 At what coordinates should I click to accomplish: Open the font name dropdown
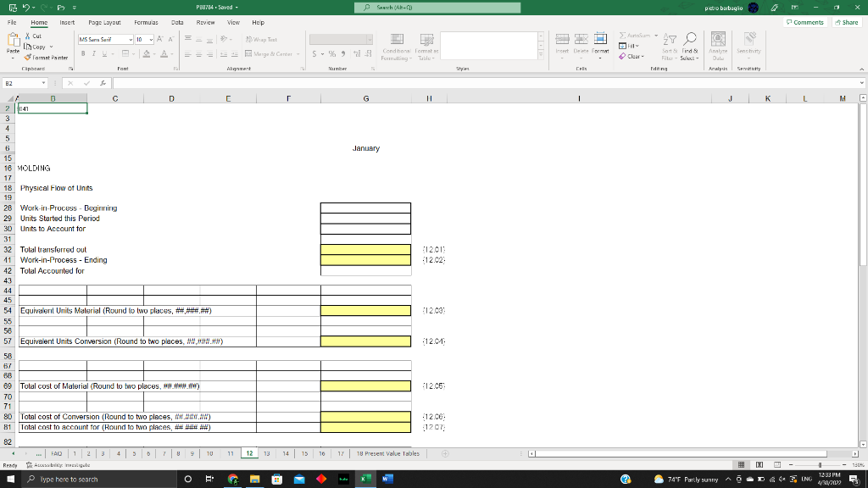(131, 39)
